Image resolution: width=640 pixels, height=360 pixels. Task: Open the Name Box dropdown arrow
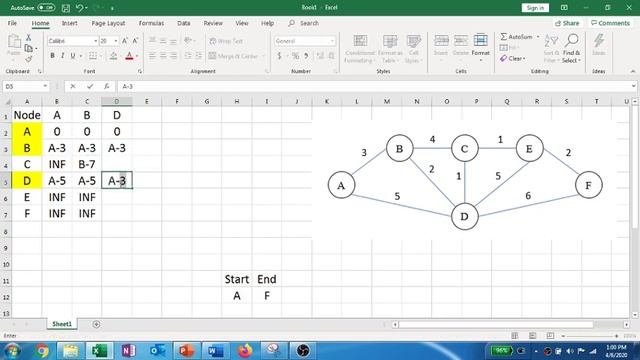coord(45,87)
